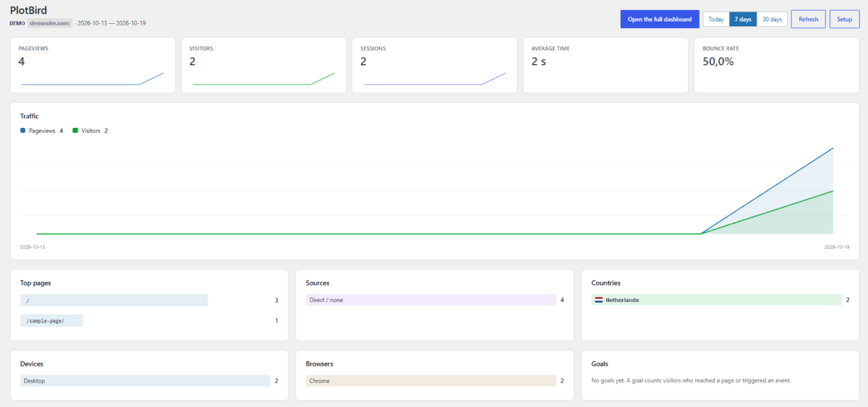868x407 pixels.
Task: Click the Desktop device row
Action: tap(149, 381)
